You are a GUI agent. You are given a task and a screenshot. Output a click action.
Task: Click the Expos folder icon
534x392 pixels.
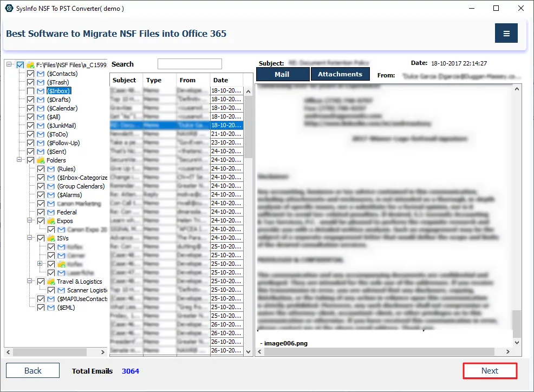pos(51,221)
